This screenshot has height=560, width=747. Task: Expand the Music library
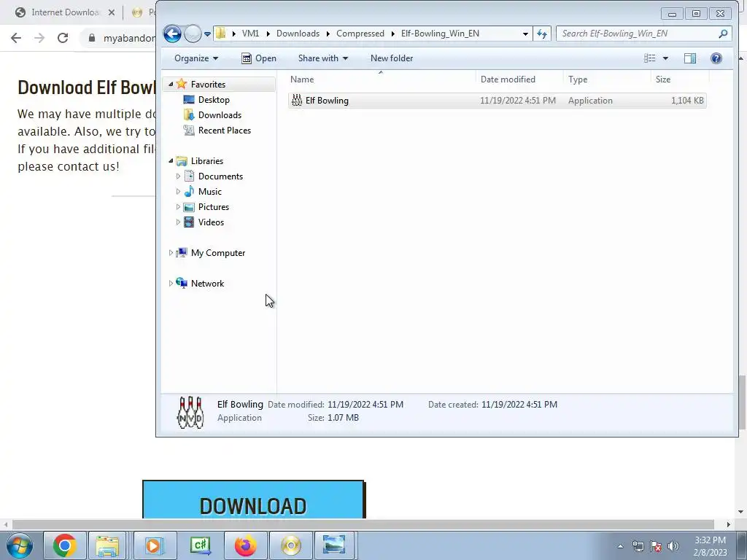178,192
